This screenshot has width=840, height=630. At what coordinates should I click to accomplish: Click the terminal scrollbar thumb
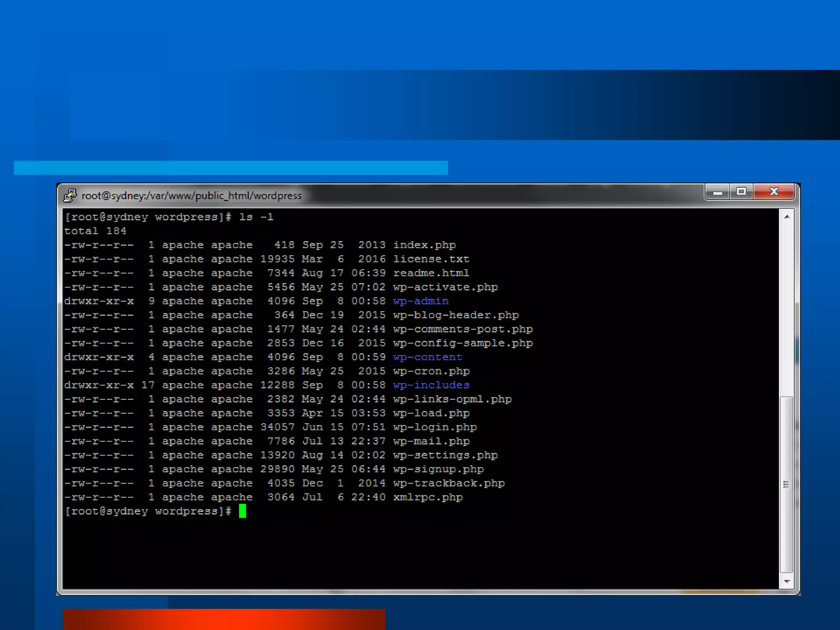coord(786,484)
